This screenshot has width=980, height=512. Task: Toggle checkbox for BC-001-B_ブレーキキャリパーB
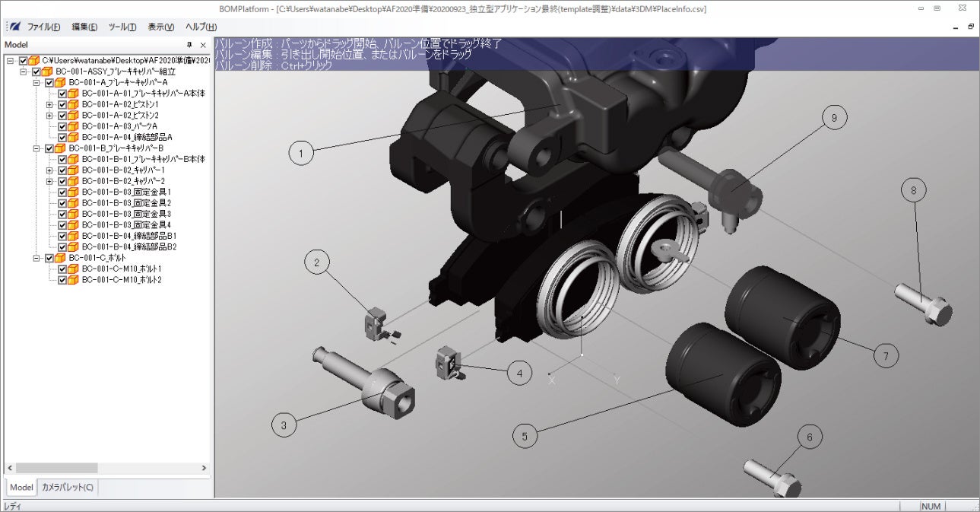point(49,148)
